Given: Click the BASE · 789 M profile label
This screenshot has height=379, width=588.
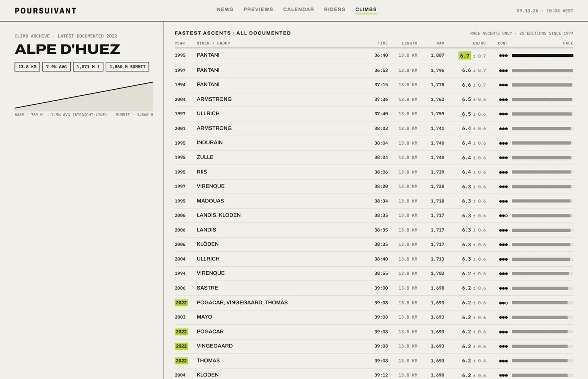Looking at the screenshot, I should pos(28,115).
